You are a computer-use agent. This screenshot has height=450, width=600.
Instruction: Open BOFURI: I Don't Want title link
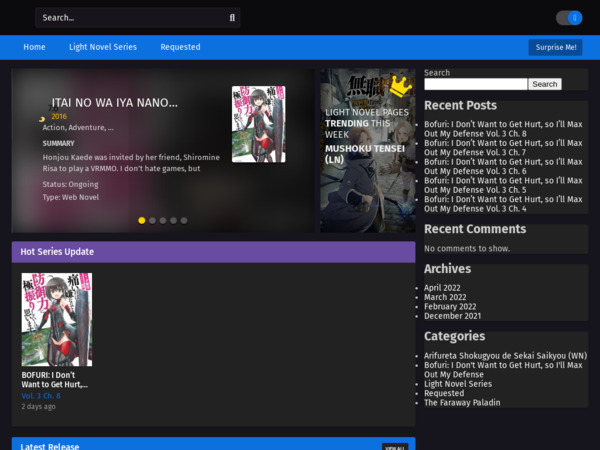click(x=55, y=380)
